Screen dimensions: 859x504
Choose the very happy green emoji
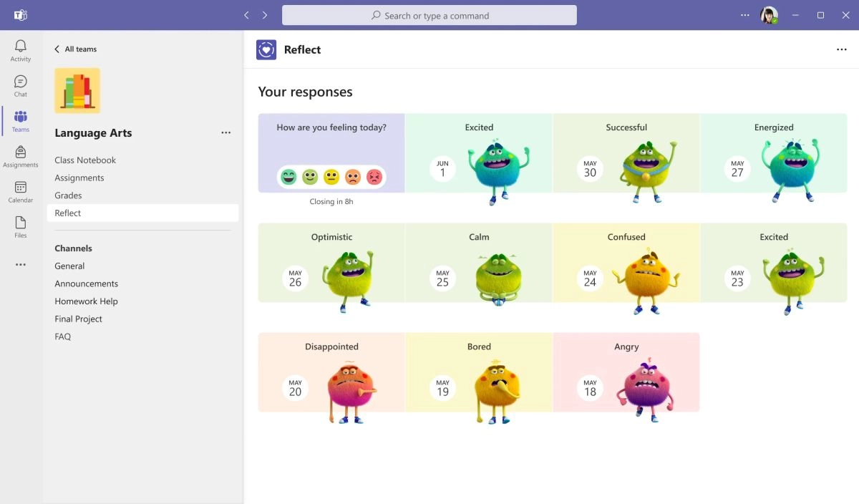(288, 177)
